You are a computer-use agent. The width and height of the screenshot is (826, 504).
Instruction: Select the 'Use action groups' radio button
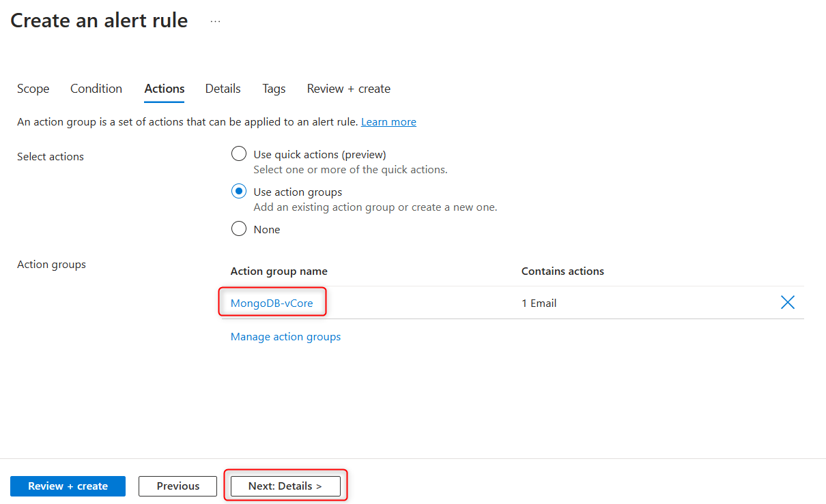pos(238,192)
